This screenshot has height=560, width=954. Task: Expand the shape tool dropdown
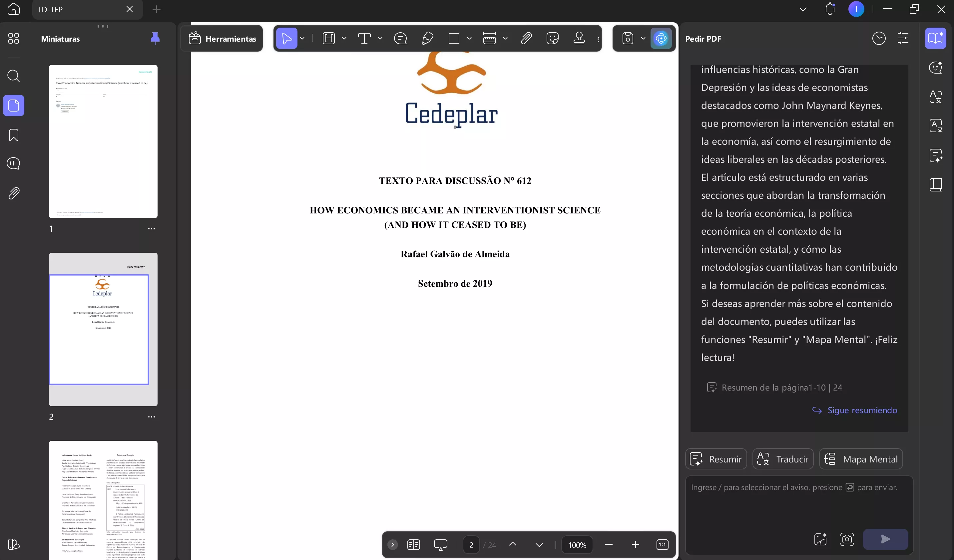coord(469,38)
